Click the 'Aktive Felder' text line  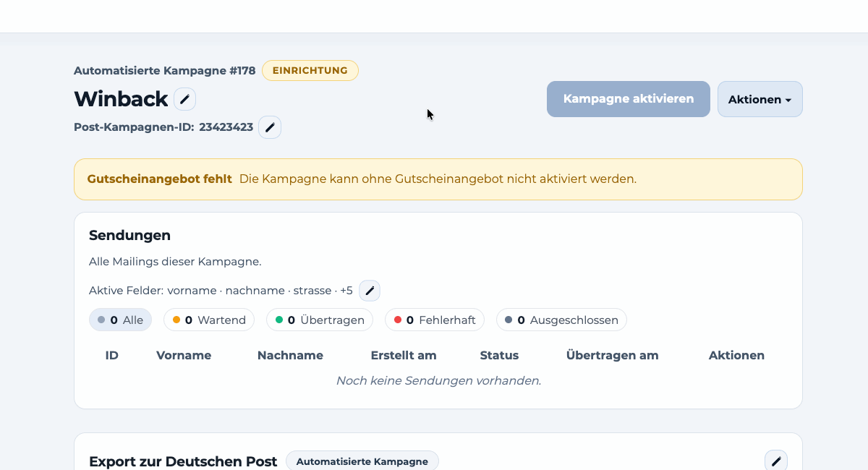tap(221, 291)
